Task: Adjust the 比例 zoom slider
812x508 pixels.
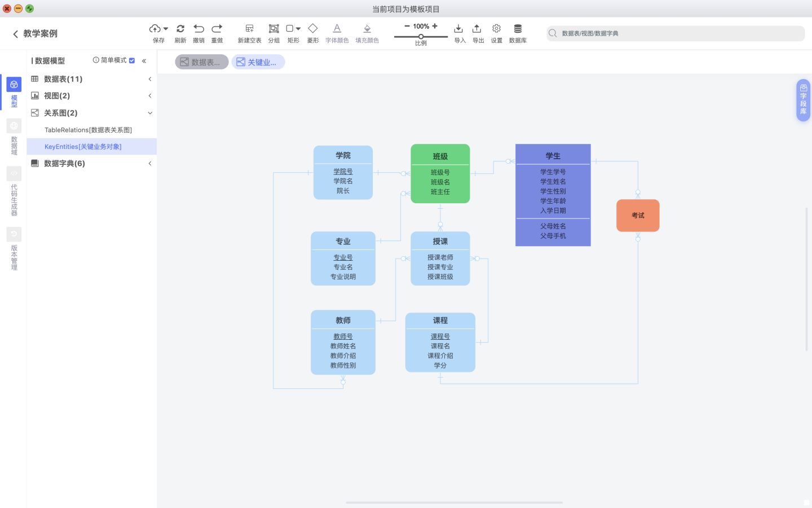Action: [x=420, y=36]
